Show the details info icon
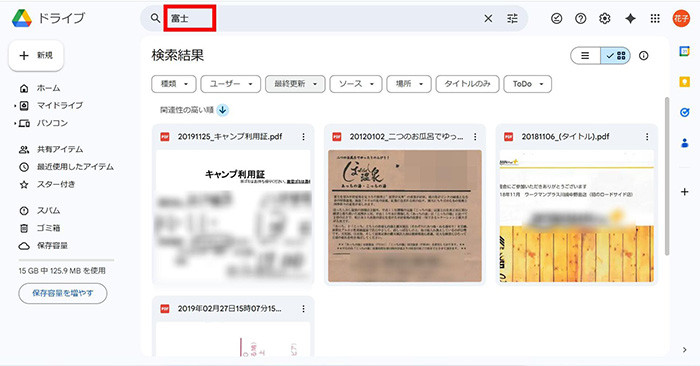700x366 pixels. 643,56
